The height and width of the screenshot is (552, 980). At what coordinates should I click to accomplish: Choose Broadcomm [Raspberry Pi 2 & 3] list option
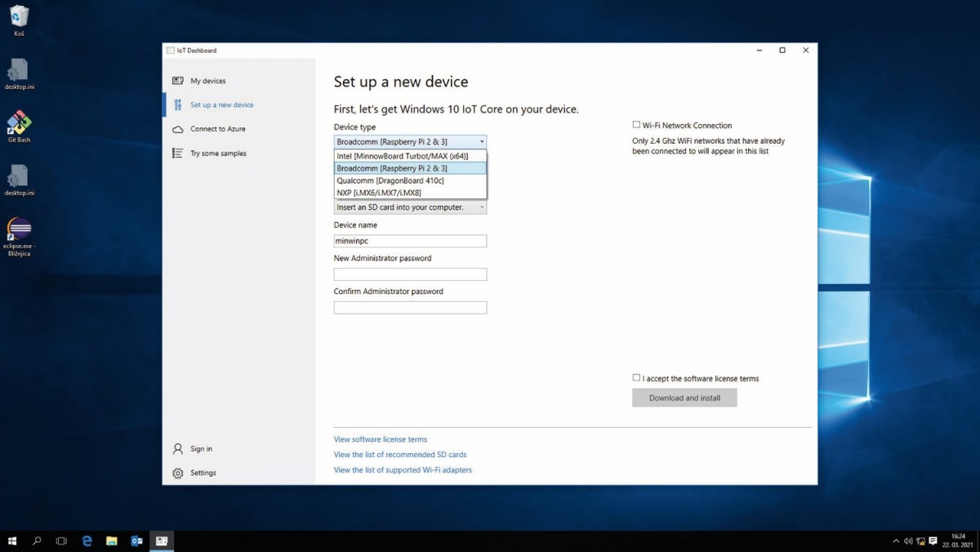[410, 168]
